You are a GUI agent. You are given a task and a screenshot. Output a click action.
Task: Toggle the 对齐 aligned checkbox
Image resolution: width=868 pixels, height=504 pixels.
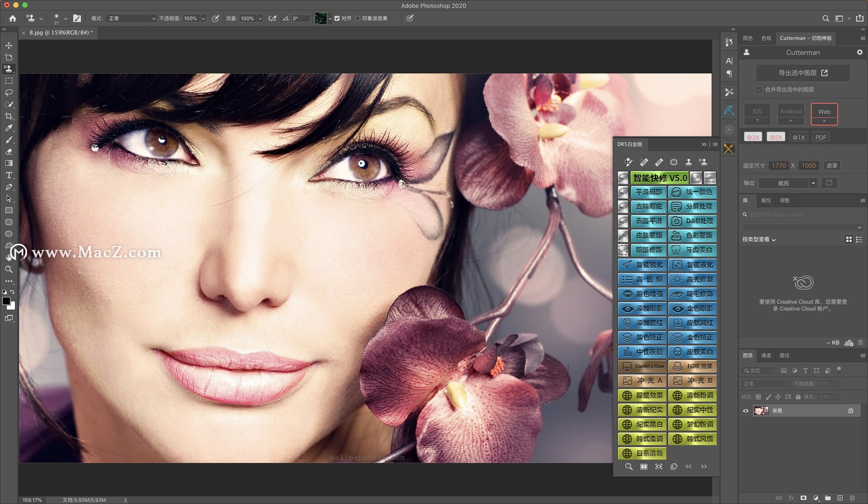(337, 19)
